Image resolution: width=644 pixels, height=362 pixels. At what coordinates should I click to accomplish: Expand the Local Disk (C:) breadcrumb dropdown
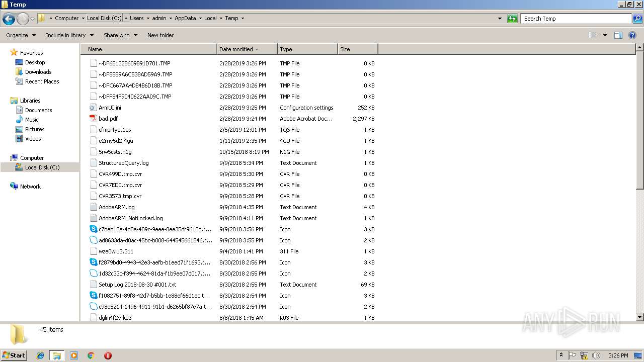click(126, 18)
